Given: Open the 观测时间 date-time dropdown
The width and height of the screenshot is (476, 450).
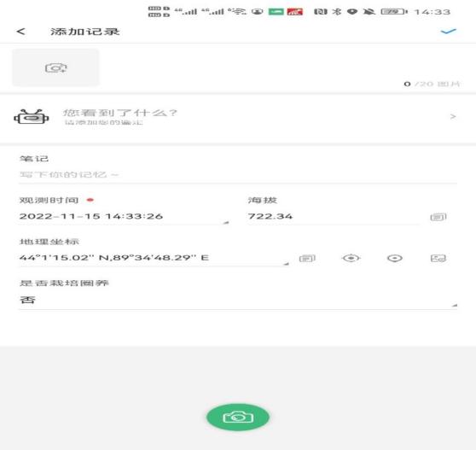Looking at the screenshot, I should (124, 216).
